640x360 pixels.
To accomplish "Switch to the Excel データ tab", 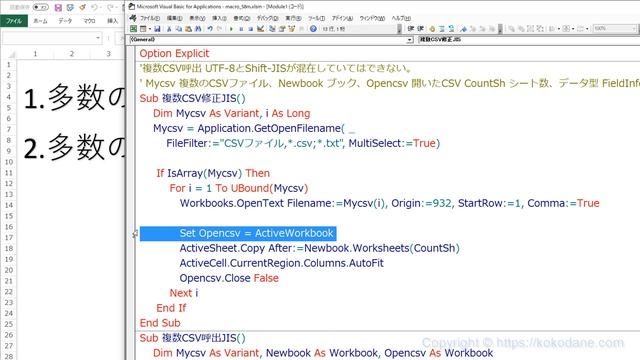I will [65, 21].
